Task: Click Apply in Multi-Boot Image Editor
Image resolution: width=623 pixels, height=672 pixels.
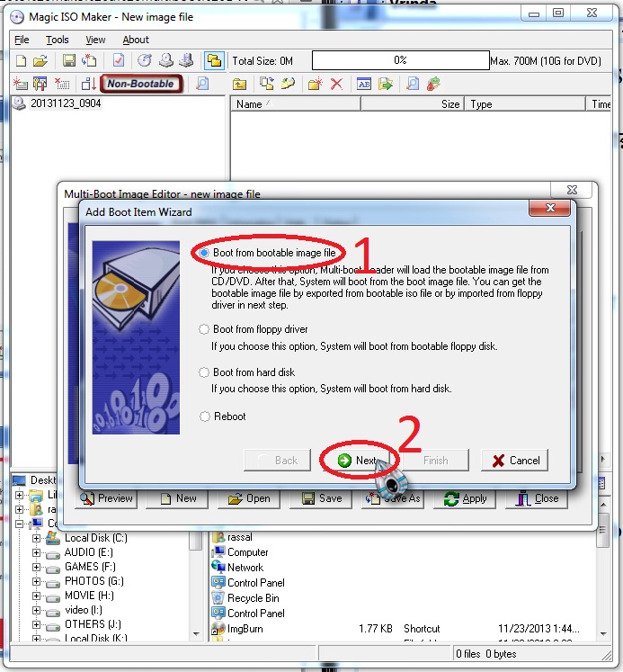Action: (465, 498)
